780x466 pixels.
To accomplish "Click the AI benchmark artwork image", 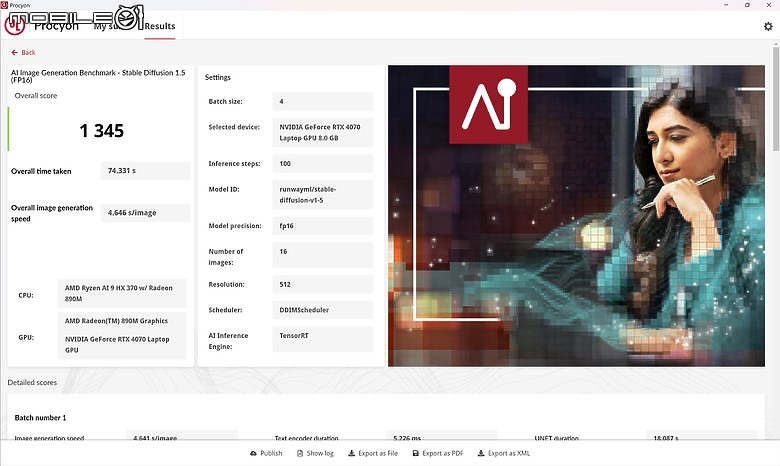I will point(576,216).
